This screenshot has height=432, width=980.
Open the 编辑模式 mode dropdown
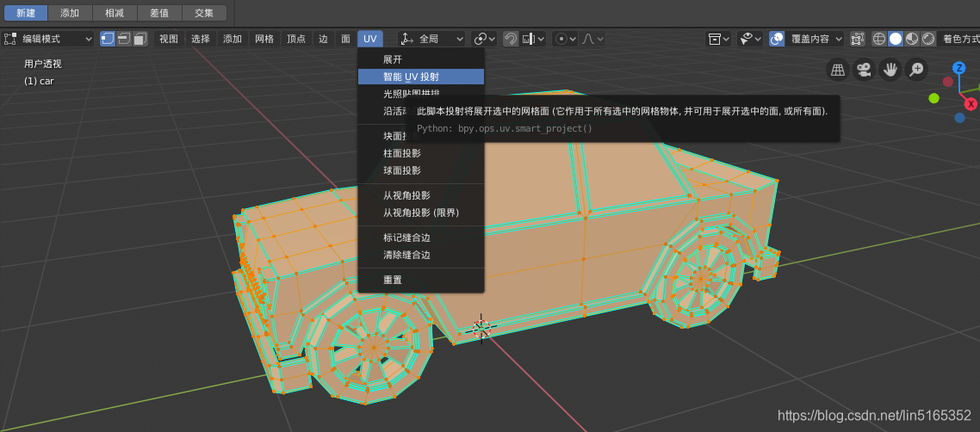[x=47, y=39]
